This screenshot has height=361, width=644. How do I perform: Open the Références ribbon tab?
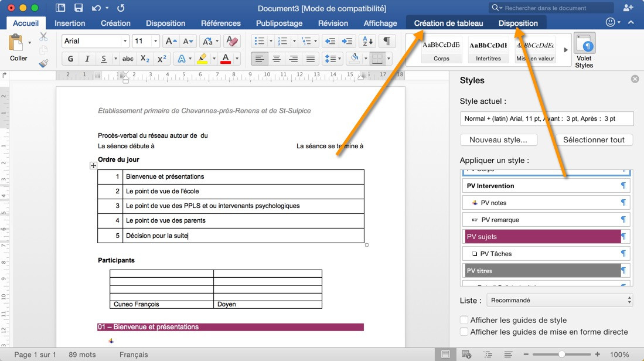tap(220, 23)
